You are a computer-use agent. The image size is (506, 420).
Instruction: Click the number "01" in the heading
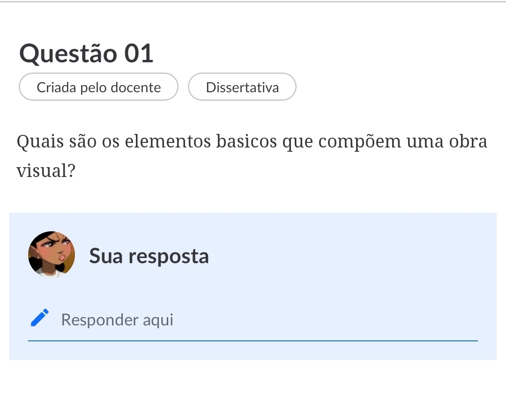[x=139, y=53]
